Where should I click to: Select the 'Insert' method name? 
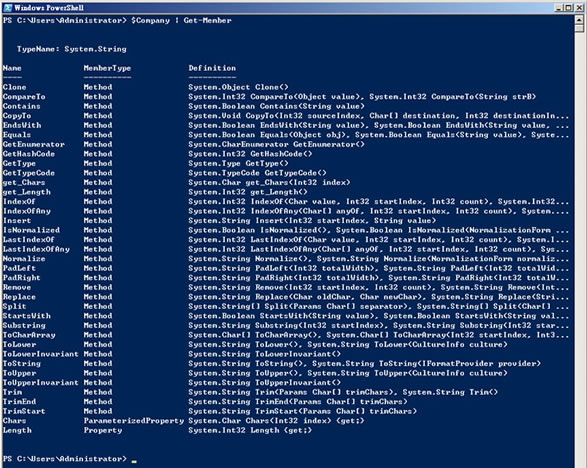[x=17, y=221]
